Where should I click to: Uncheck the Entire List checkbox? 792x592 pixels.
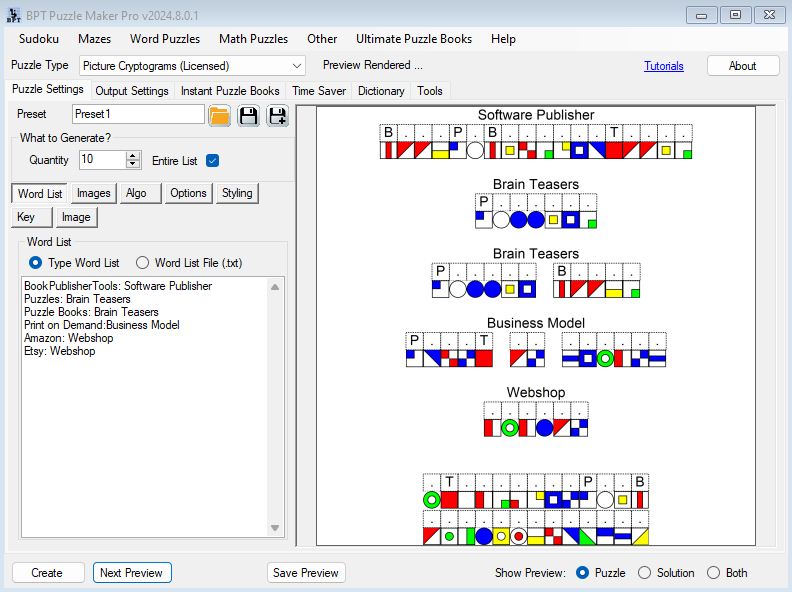212,160
